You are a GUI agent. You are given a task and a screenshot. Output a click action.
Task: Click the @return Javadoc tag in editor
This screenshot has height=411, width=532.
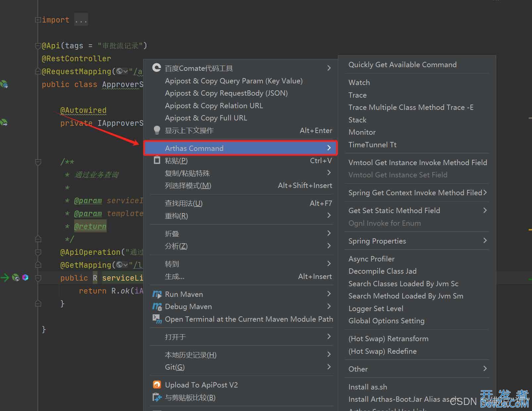[x=90, y=226]
